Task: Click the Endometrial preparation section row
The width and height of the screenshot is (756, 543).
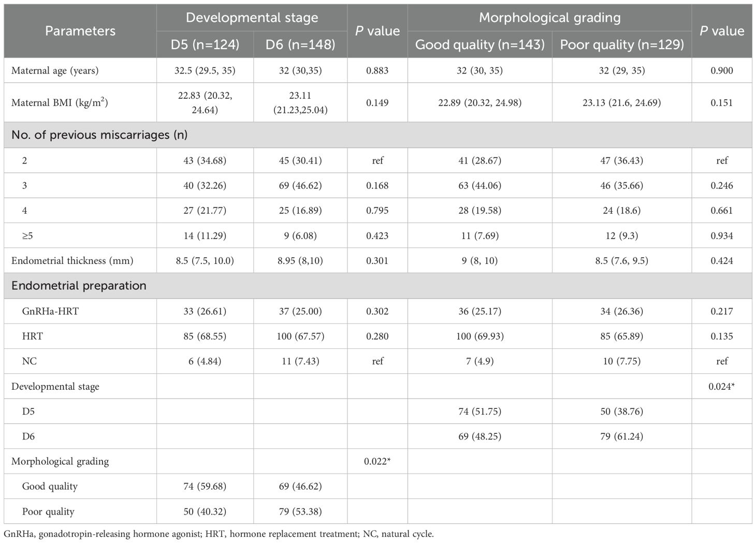Action: (x=79, y=286)
